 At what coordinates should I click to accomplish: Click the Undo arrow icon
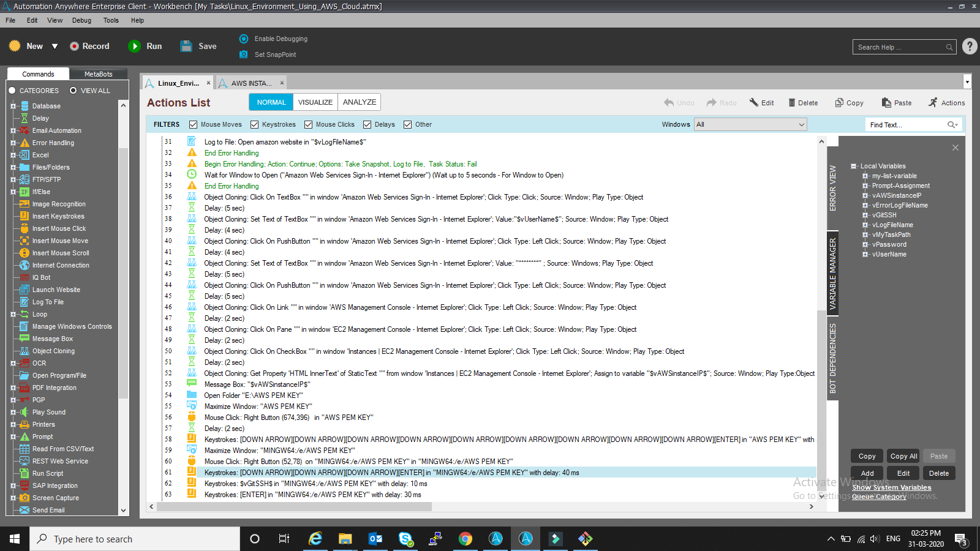coord(669,103)
